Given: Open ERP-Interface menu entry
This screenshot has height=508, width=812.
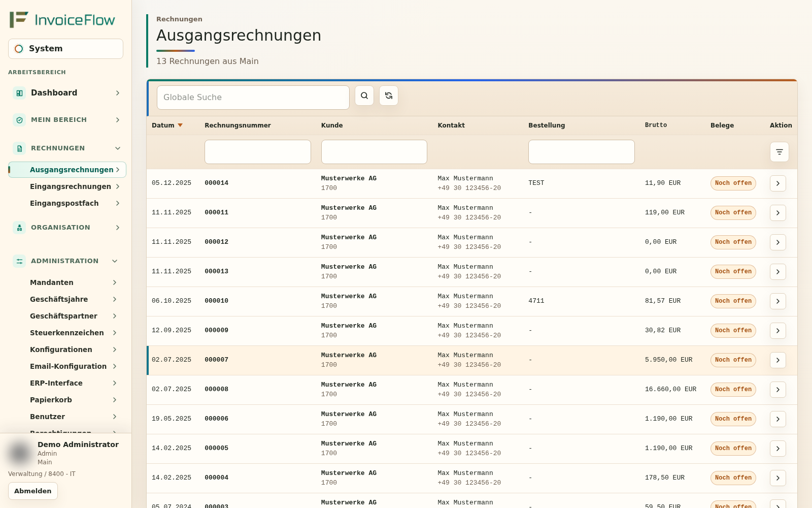Looking at the screenshot, I should [67, 383].
